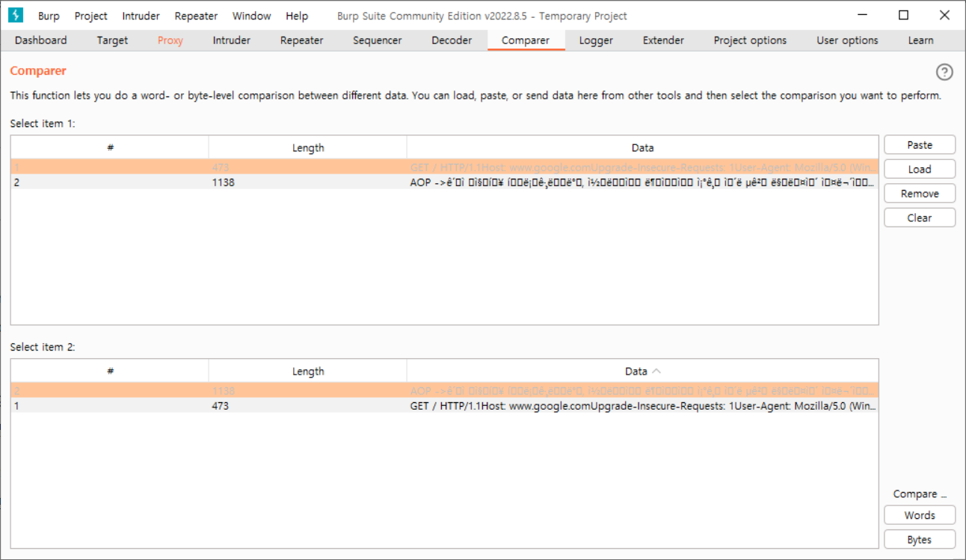
Task: Click the Clear button
Action: pyautogui.click(x=920, y=218)
